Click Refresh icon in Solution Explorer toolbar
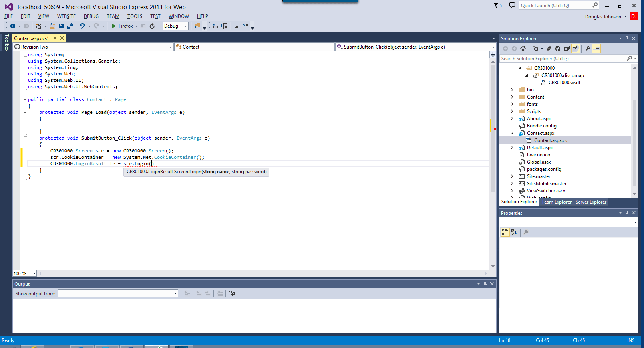 coord(558,49)
